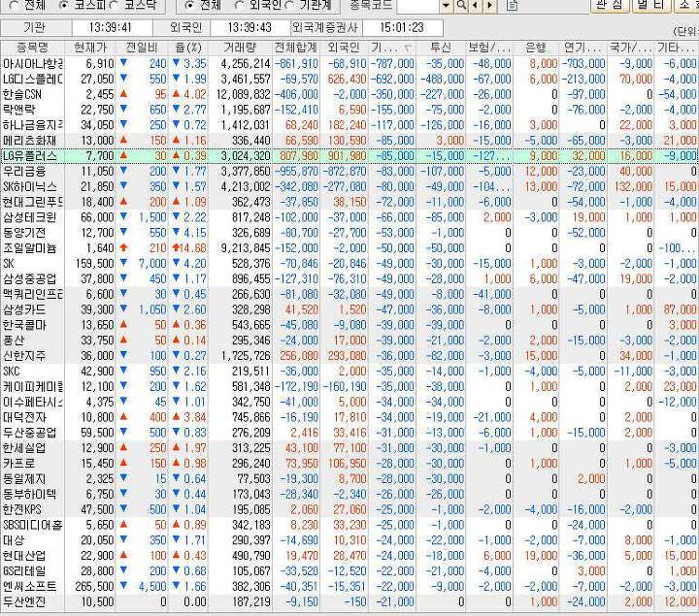Sort by the 연기... column header
Screen dimensions: 699x616
[583, 48]
